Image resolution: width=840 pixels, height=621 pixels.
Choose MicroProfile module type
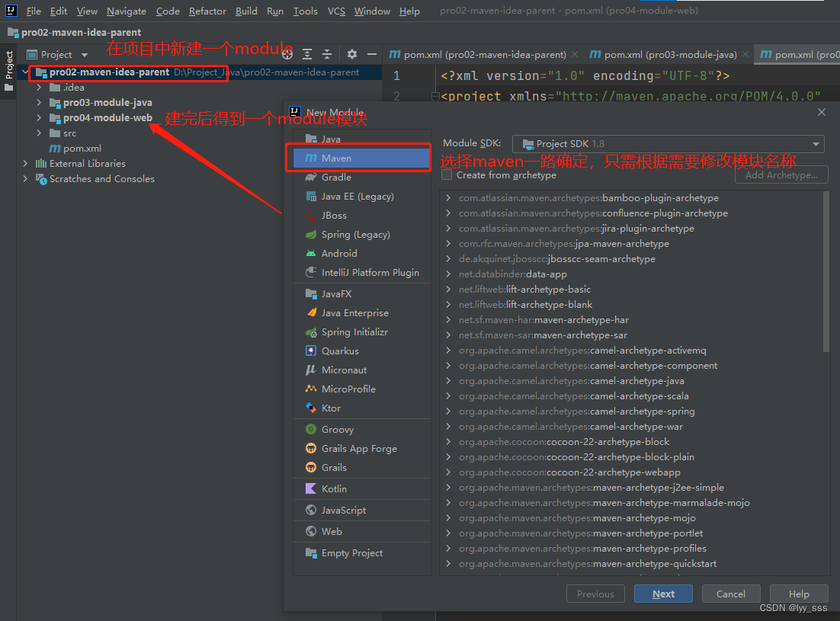(362, 389)
